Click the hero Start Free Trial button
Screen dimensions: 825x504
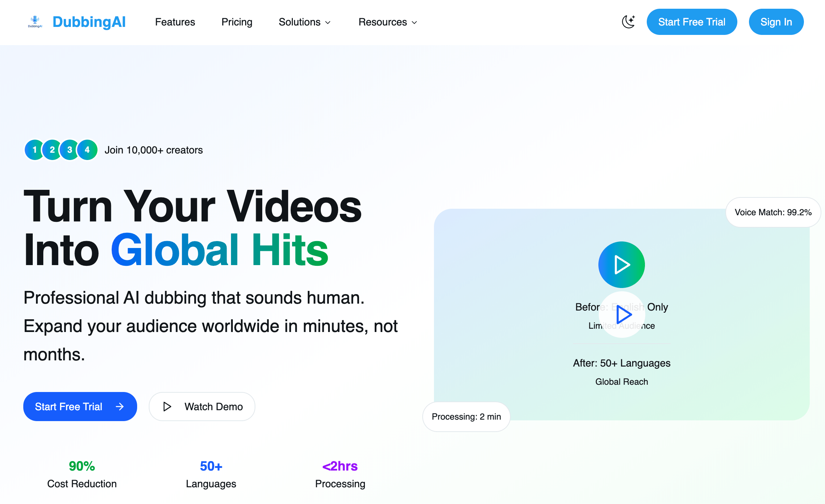pyautogui.click(x=80, y=407)
